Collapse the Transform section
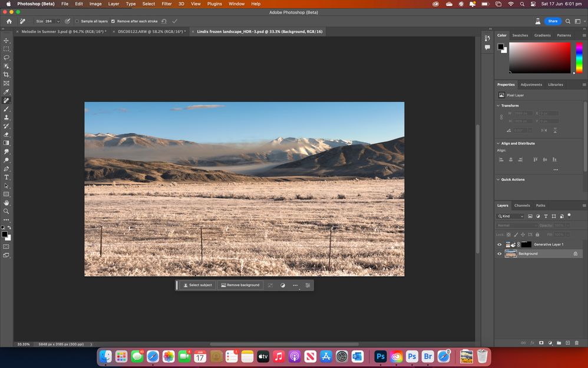Screen dimensions: 588x368 [498, 106]
